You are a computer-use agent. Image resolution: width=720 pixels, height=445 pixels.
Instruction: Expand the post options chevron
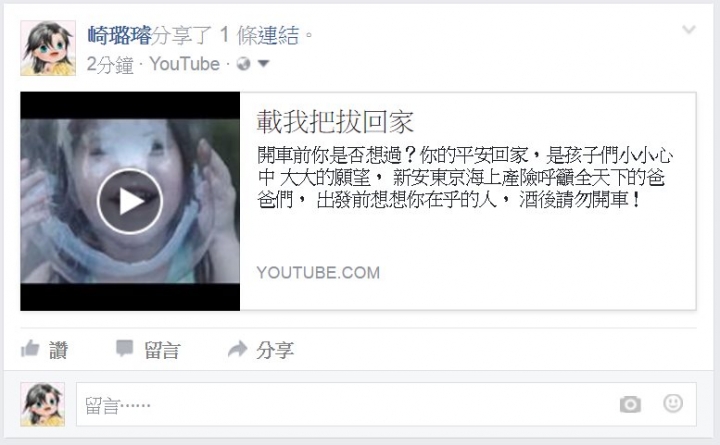pyautogui.click(x=689, y=30)
